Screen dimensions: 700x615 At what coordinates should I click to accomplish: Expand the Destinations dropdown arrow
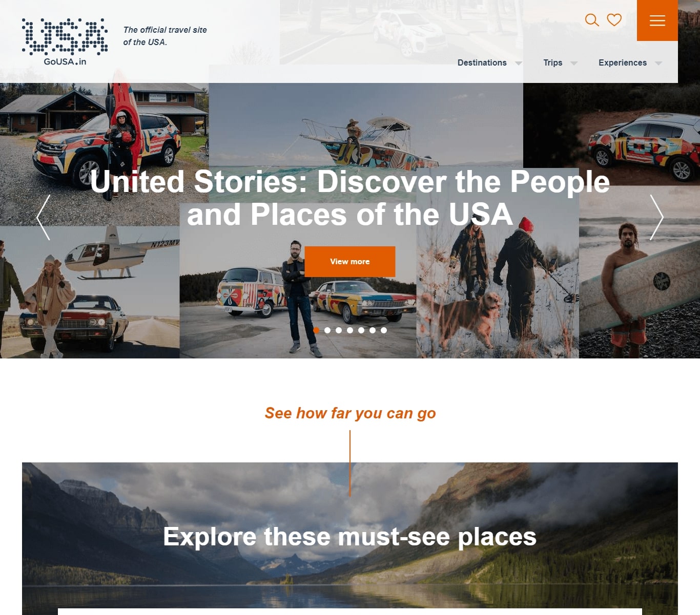coord(519,63)
